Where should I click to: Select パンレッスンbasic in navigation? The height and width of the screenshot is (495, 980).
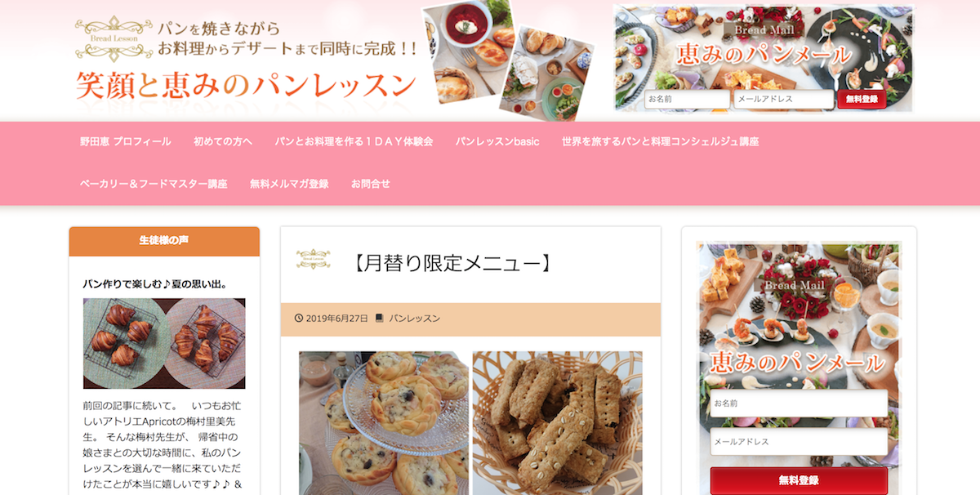[497, 141]
